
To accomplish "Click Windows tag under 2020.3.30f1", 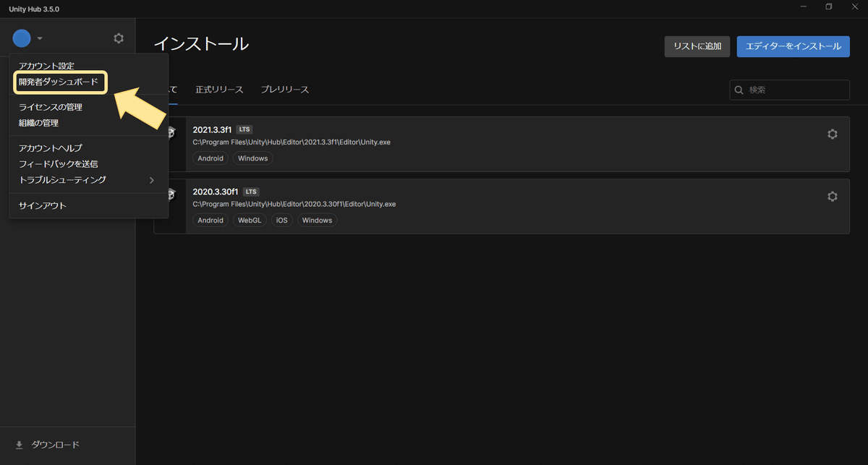I will coord(317,221).
